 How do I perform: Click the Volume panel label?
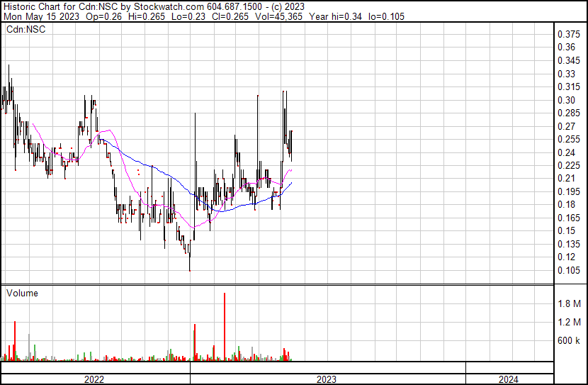22,293
